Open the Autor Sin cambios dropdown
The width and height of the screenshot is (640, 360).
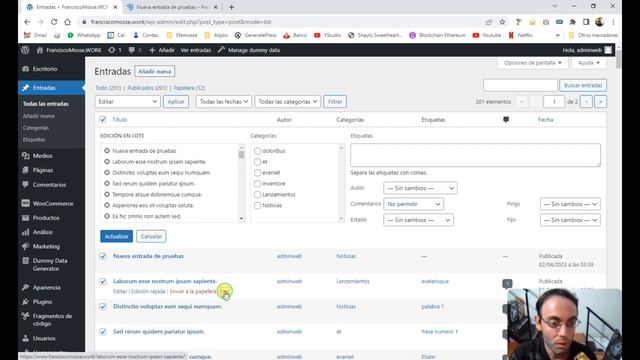[x=420, y=188]
